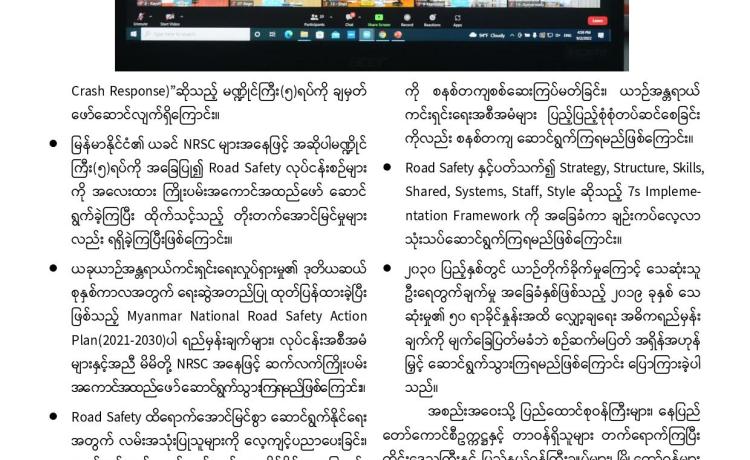Open the Windows notification center icon

point(601,36)
